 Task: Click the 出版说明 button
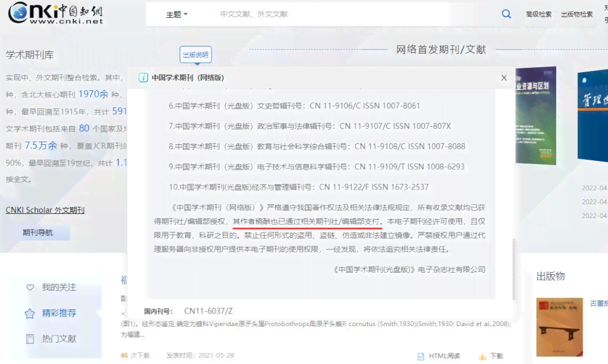[196, 55]
